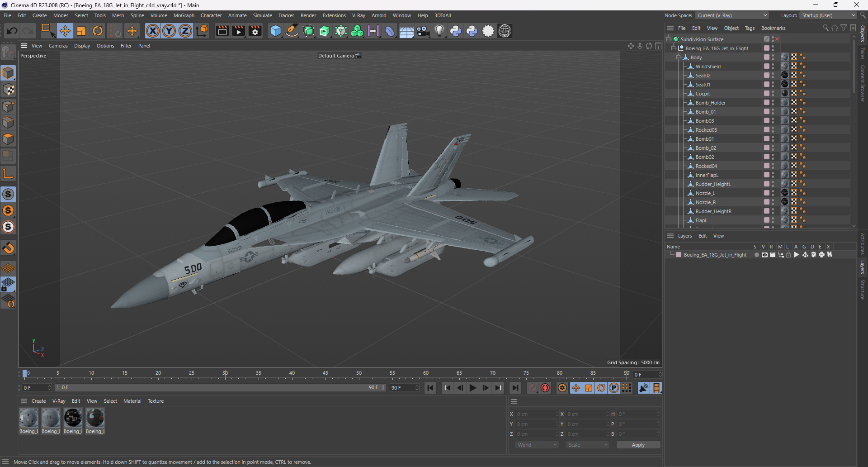
Task: Click the Undo arrow icon
Action: (12, 31)
